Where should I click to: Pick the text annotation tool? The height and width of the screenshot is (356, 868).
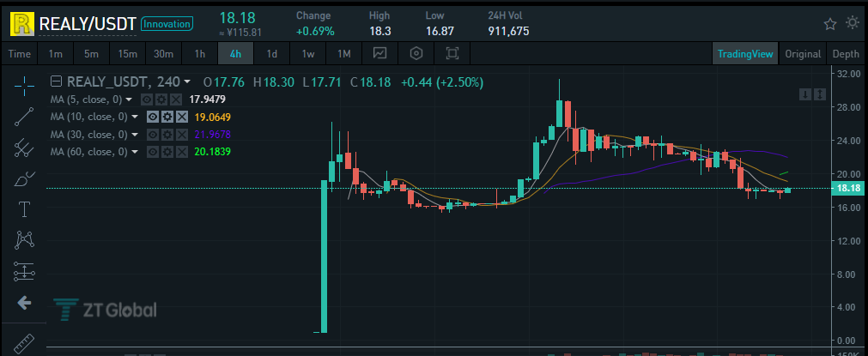[24, 209]
